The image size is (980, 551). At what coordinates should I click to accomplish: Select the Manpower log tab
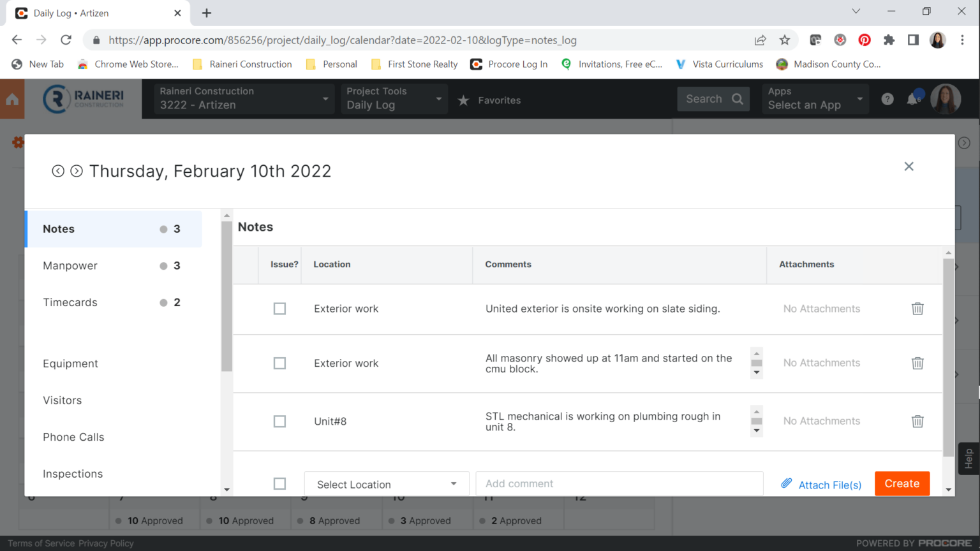click(x=114, y=266)
